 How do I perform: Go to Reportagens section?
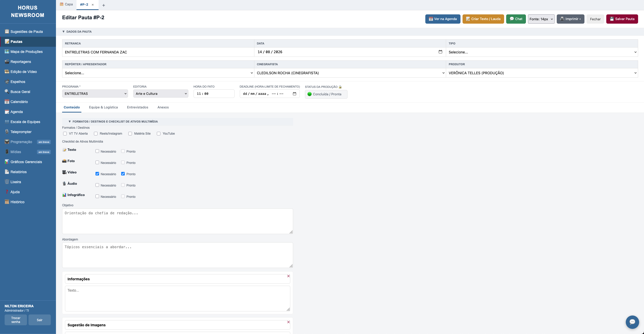pos(28,62)
